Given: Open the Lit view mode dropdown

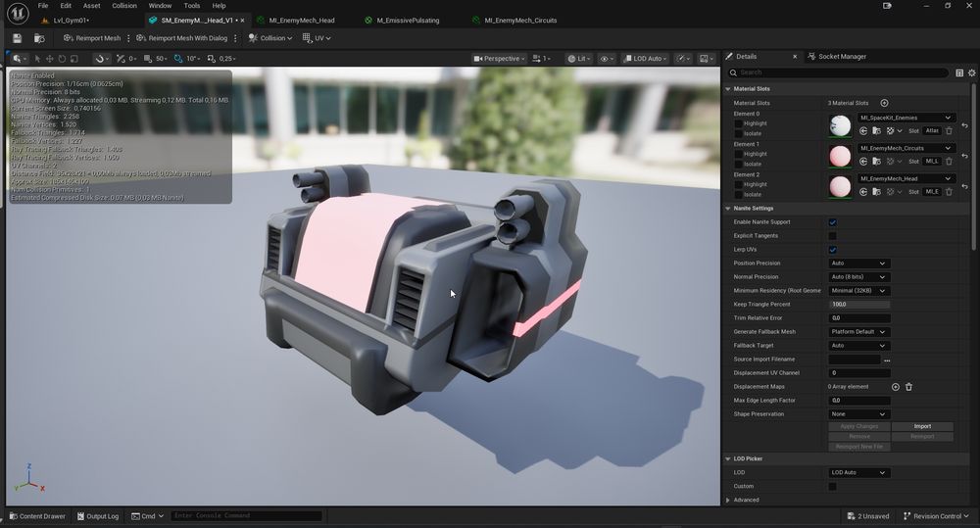Looking at the screenshot, I should click(580, 59).
